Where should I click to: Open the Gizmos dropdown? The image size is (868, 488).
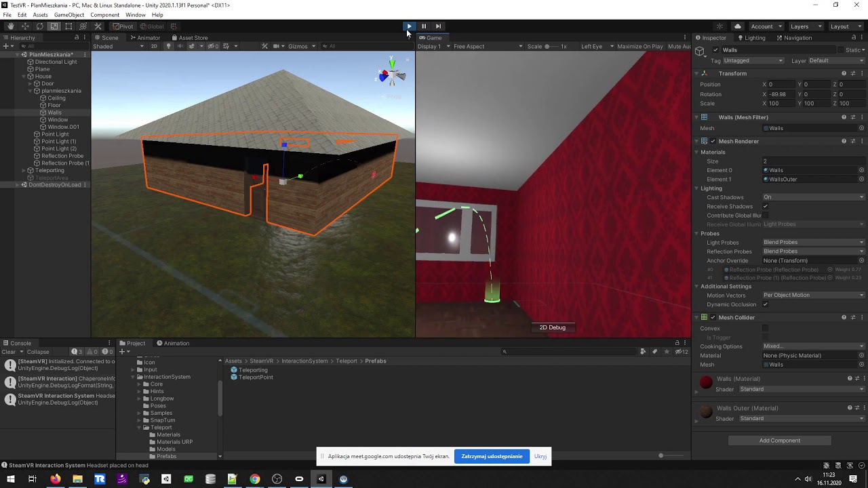301,46
